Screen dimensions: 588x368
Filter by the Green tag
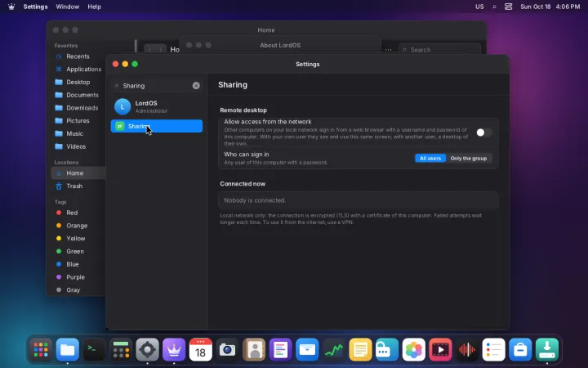(78, 251)
